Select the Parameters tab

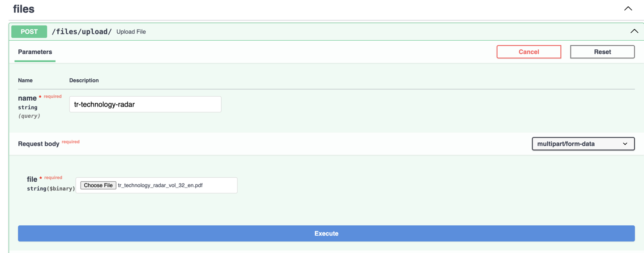click(x=35, y=52)
